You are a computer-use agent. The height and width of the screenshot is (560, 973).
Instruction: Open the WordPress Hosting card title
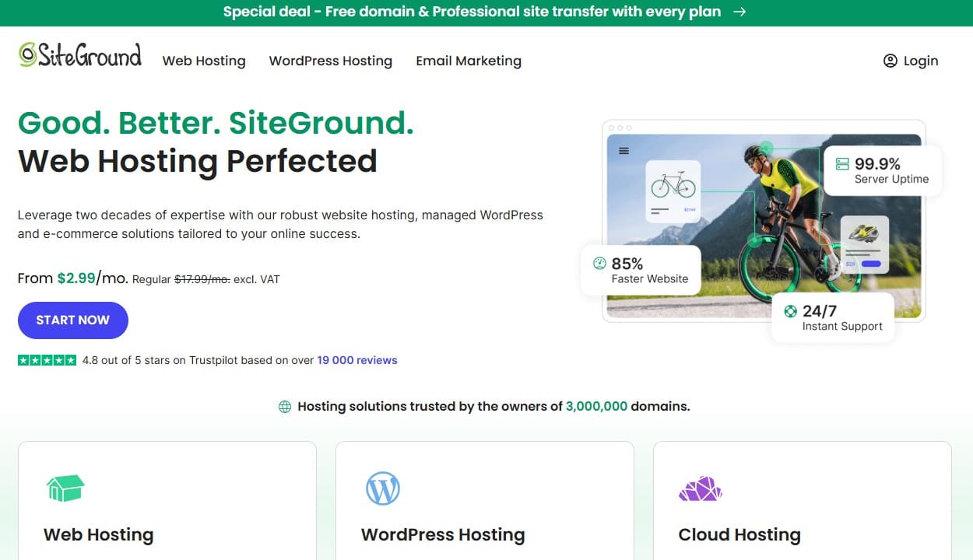443,534
